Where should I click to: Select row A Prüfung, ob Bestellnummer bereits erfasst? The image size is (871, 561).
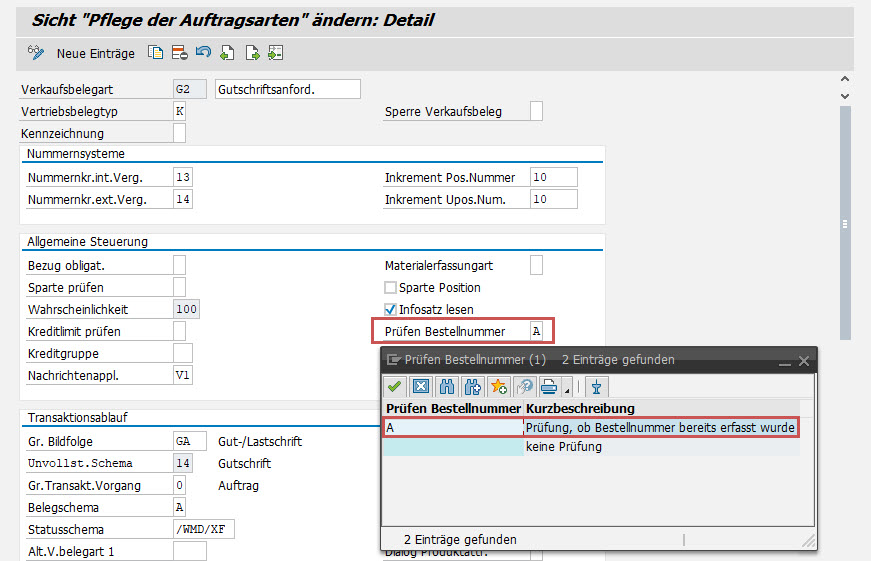(x=591, y=428)
